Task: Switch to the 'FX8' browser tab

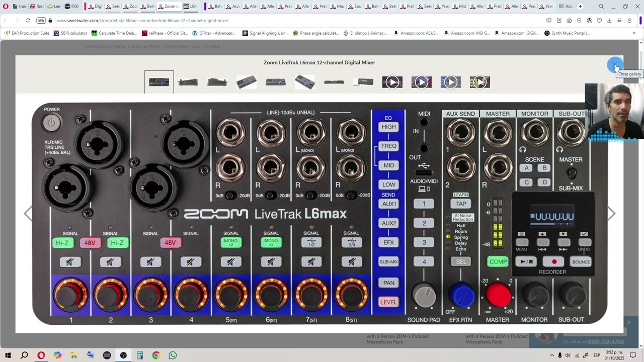Action: coord(71,7)
